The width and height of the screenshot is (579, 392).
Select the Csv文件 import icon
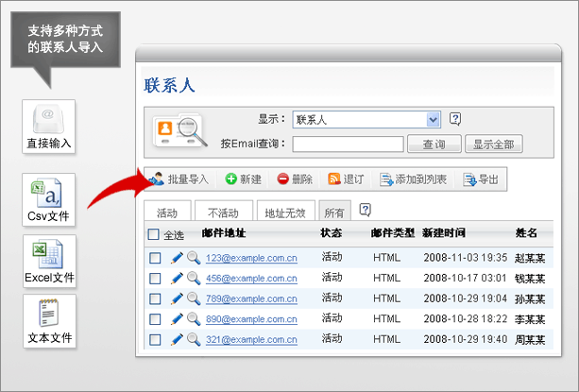pyautogui.click(x=49, y=199)
